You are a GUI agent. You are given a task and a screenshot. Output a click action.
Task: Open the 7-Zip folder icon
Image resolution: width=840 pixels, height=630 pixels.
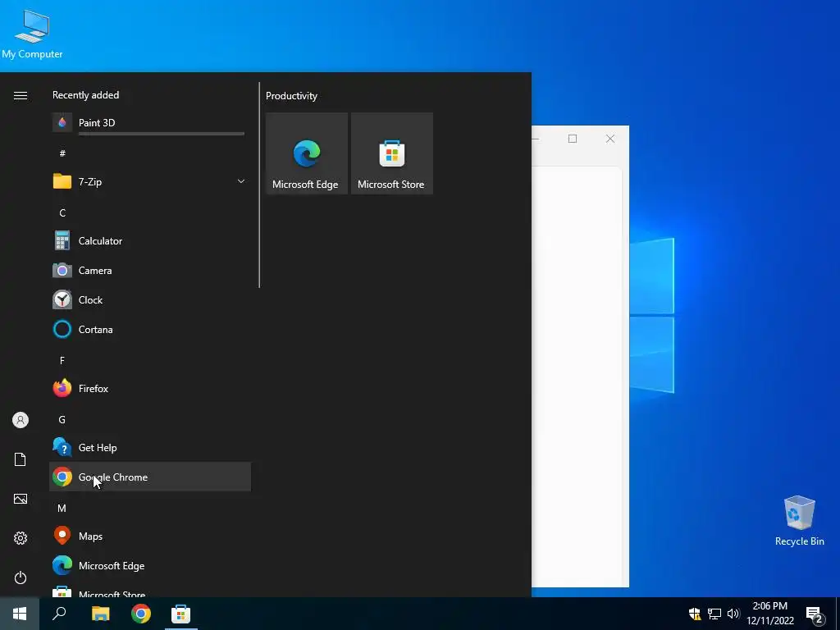point(62,181)
